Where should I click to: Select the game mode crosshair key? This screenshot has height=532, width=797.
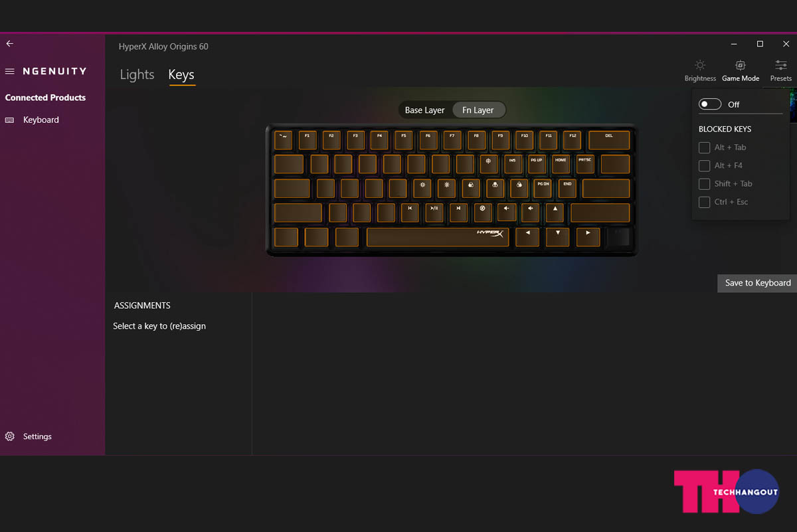click(x=488, y=164)
